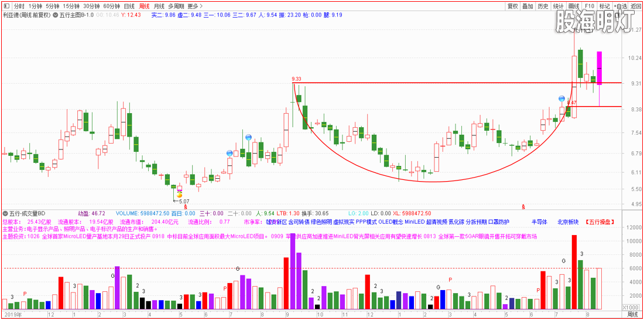Click the 5.07 low price label
The image size is (644, 320).
[x=184, y=201]
